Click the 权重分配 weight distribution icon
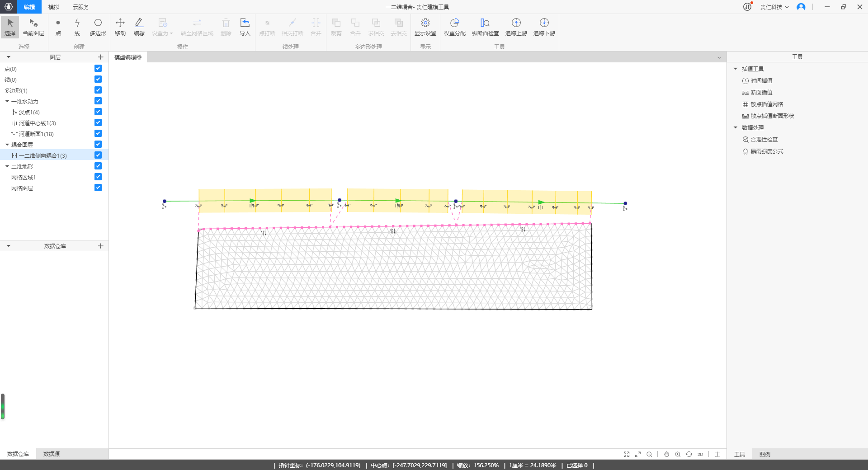The width and height of the screenshot is (868, 470). point(454,27)
